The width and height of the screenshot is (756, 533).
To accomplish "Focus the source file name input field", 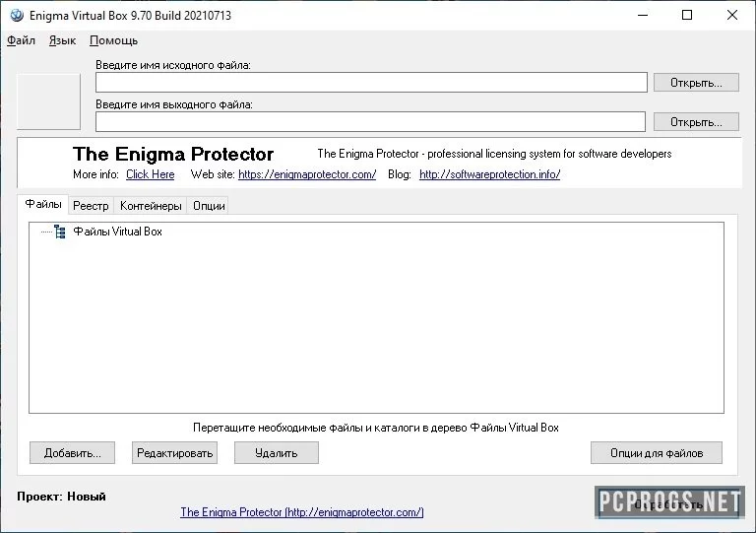I will [371, 83].
